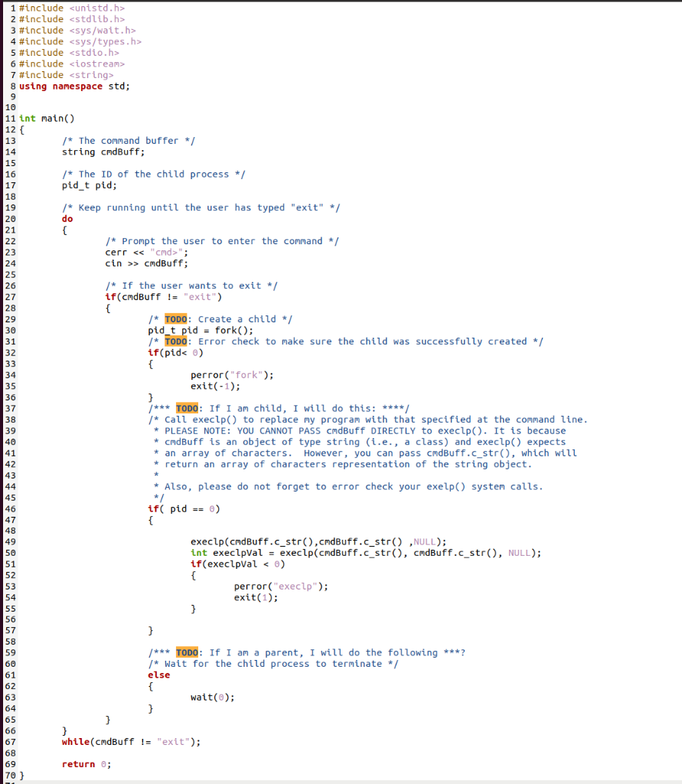
Task: Click the "string cmdBuff;" declaration
Action: tap(103, 152)
